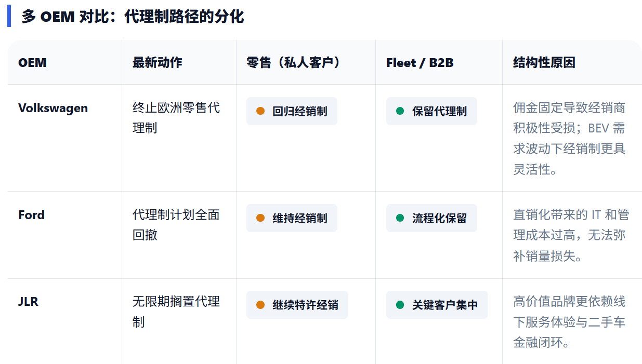Click the 维持经销制 badge in Ford row
Screen dimensions: 642x364
coord(292,218)
